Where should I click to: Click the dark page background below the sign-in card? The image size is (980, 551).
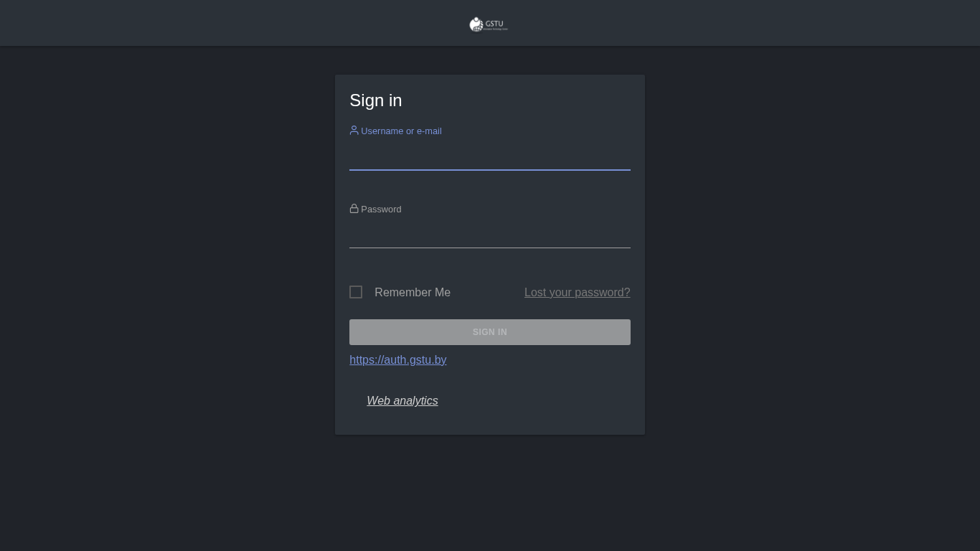(490, 495)
